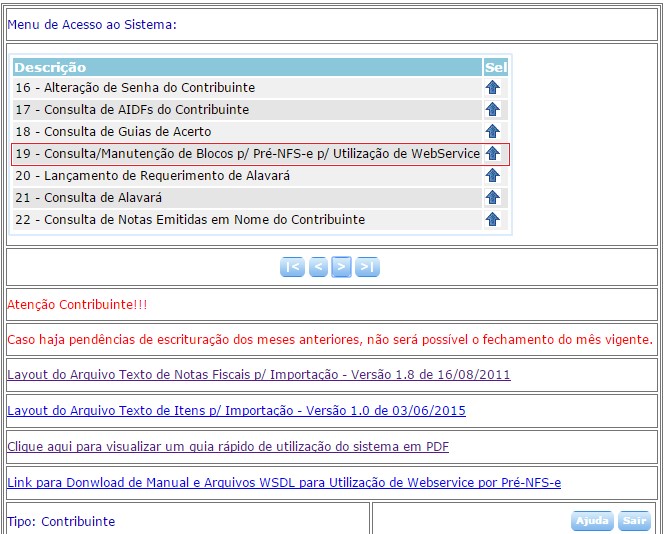665x534 pixels.
Task: Click the arrow icon for item 16 Alteração de Senha
Action: [x=492, y=88]
